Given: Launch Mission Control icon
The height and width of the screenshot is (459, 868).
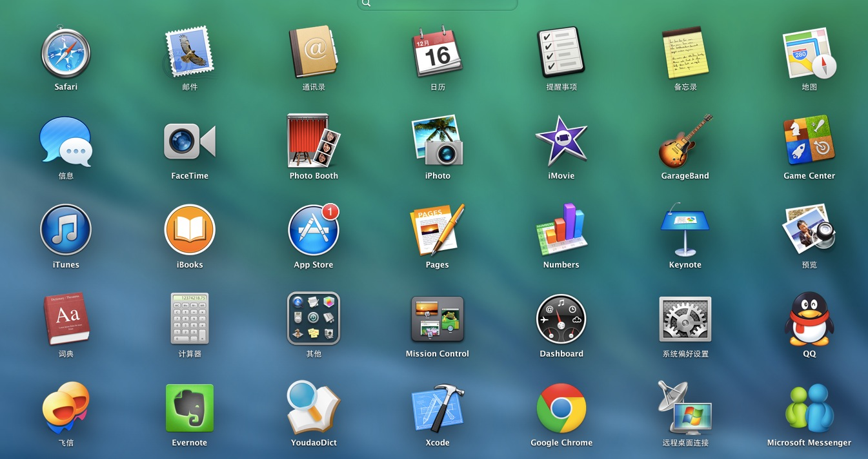Looking at the screenshot, I should tap(438, 319).
